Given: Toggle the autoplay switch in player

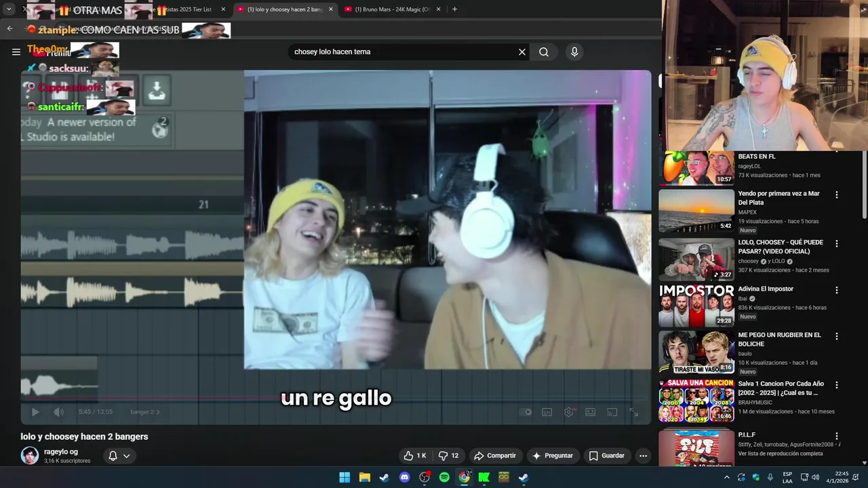Looking at the screenshot, I should 526,411.
